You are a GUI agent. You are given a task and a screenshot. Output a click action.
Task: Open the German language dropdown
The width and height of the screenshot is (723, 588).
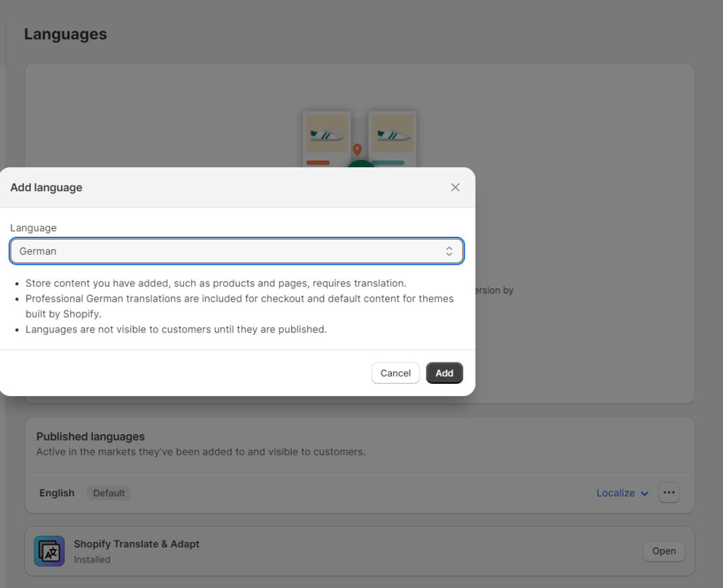pyautogui.click(x=236, y=251)
